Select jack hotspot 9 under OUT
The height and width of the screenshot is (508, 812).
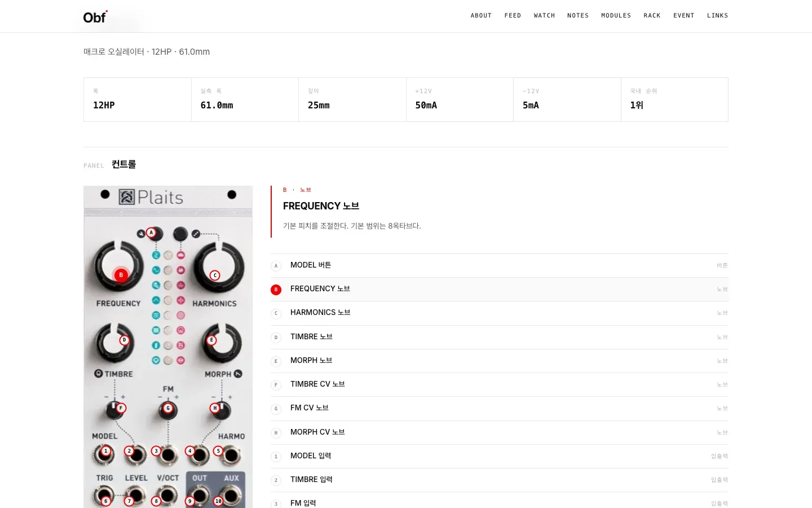pyautogui.click(x=190, y=501)
